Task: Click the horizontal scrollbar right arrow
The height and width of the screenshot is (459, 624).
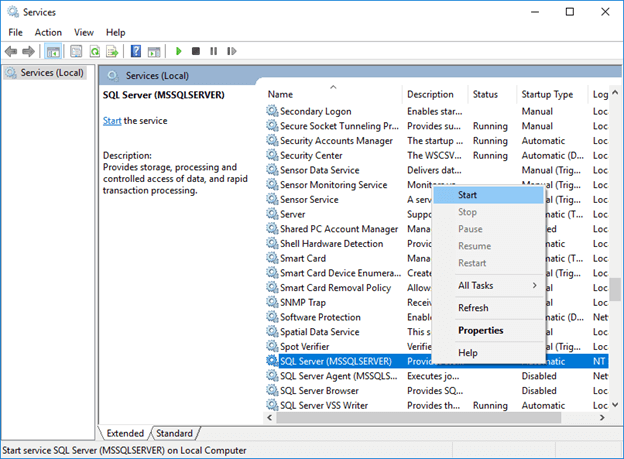Action: [602, 418]
